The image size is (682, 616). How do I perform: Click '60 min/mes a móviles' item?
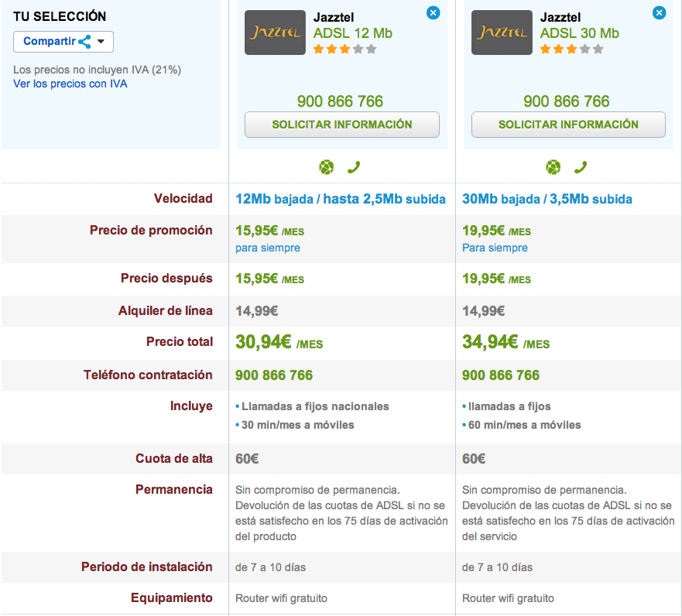coord(524,425)
